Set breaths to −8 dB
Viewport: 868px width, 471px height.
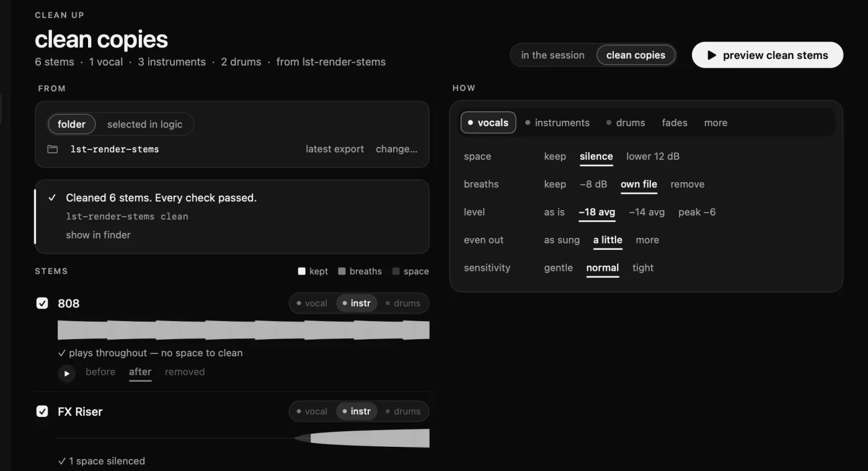pos(593,184)
